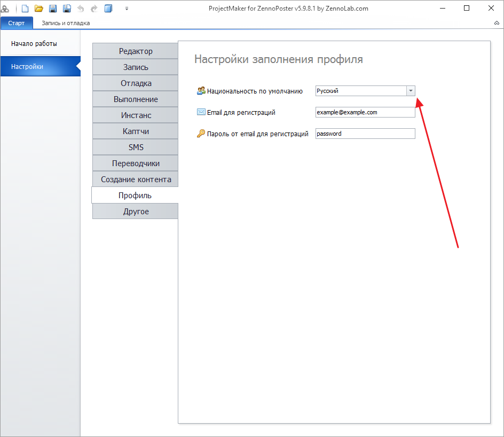Viewport: 504px width, 437px height.
Task: Open the Отладка settings tab
Action: click(135, 83)
